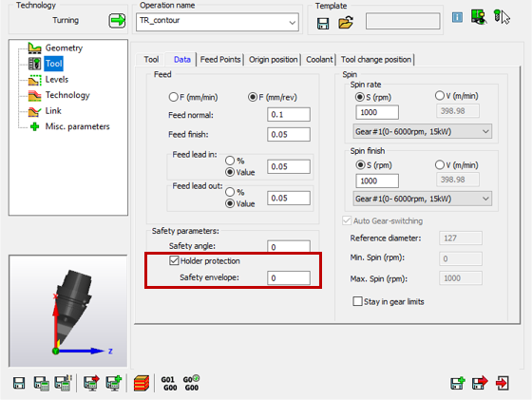This screenshot has height=400, width=532.
Task: Click the Save and Exit icon with the red arrow
Action: (480, 384)
